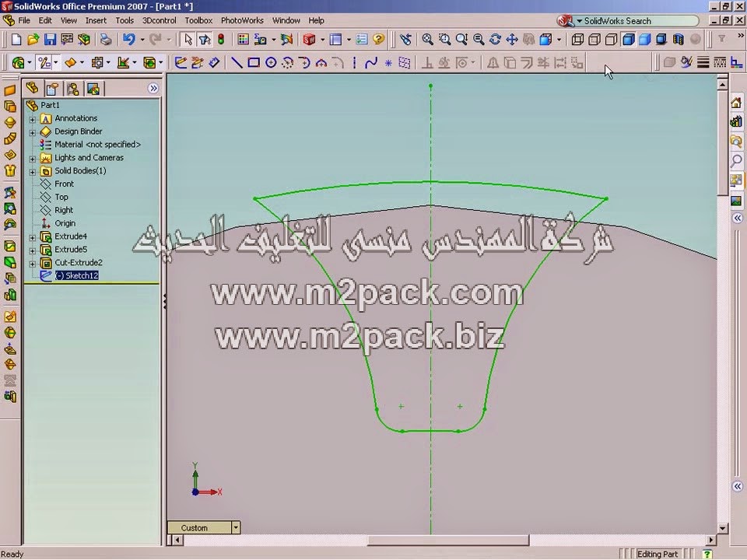The image size is (747, 560).
Task: Switch display to Hidden Lines Removed
Action: coord(612,40)
